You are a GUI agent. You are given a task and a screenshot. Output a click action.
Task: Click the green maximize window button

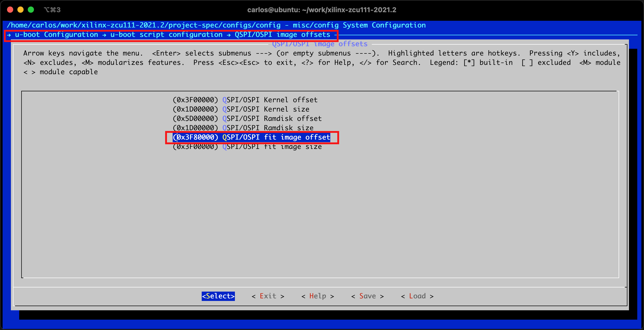pos(31,10)
